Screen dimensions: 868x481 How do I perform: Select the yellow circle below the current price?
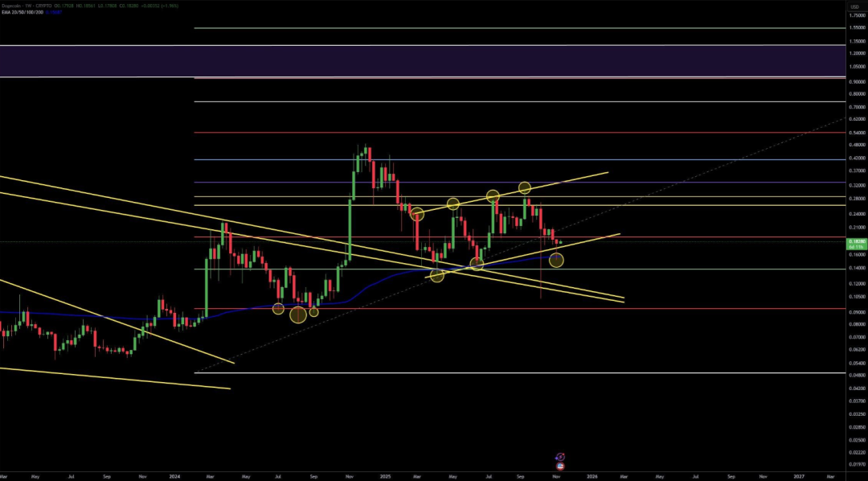(x=556, y=260)
